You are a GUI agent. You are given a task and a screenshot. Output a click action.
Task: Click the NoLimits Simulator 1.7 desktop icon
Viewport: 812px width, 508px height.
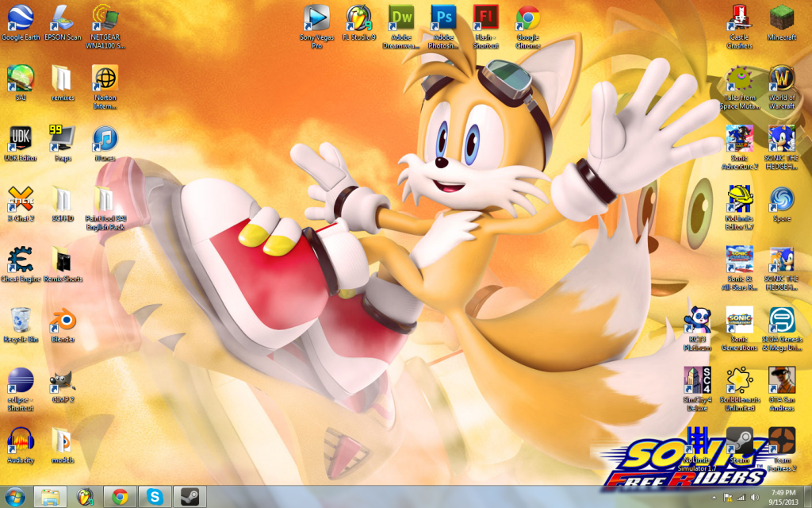697,450
